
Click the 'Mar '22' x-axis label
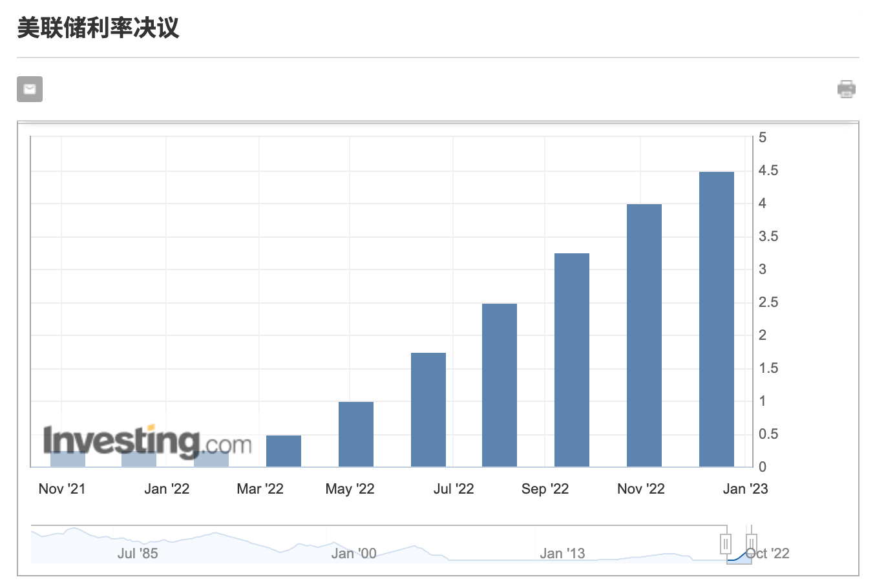coord(260,488)
